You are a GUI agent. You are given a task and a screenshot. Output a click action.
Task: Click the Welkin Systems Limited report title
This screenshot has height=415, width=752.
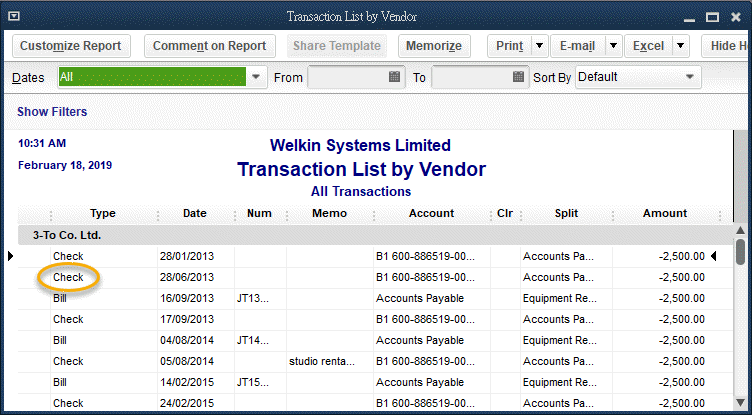(360, 145)
